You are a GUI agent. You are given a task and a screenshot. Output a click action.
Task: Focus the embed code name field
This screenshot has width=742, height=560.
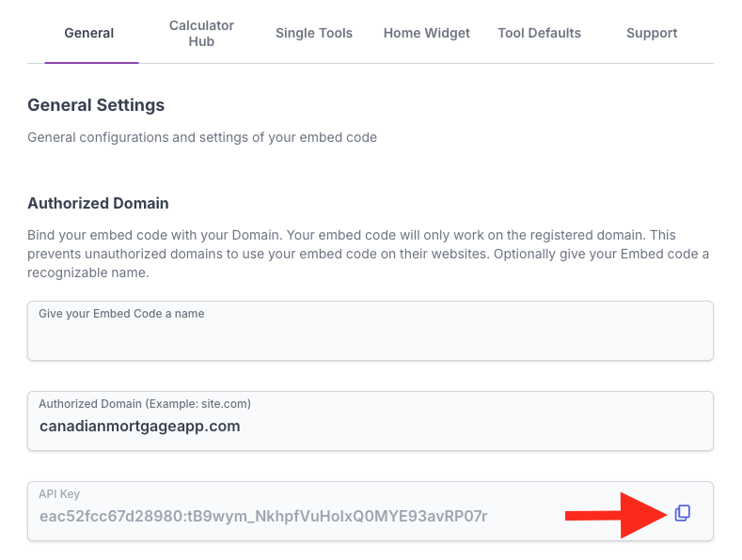coord(370,338)
